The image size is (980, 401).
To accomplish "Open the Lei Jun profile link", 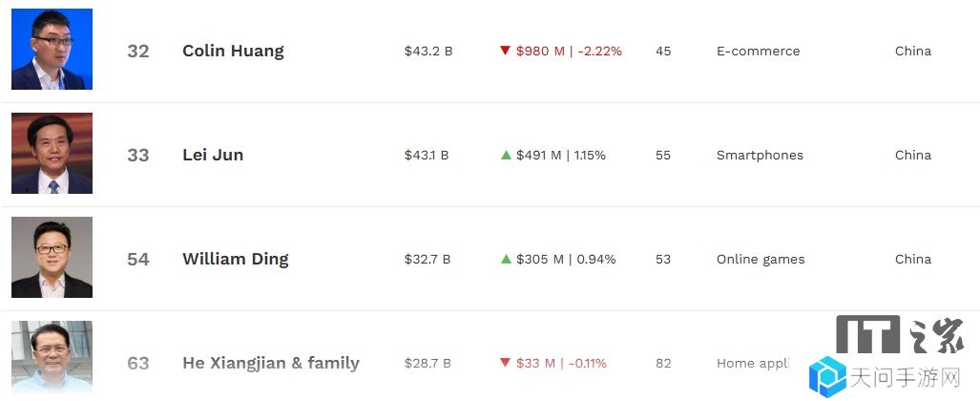I will [x=213, y=155].
